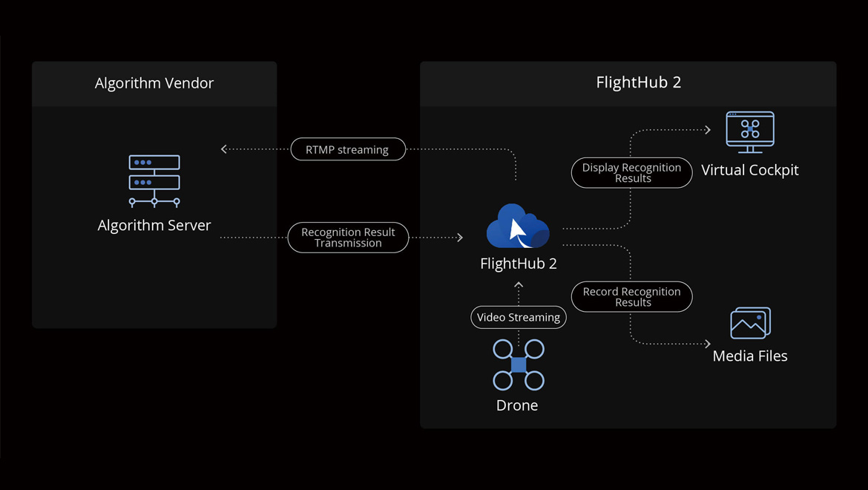Click the upward arrow above Video Streaming
Image resolution: width=868 pixels, height=490 pixels.
(x=519, y=284)
